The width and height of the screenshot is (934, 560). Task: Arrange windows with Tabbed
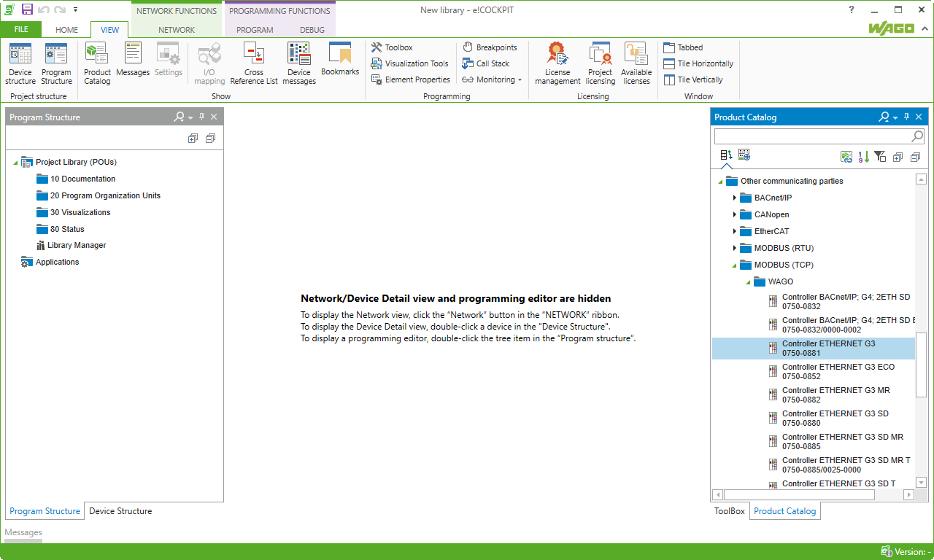point(683,47)
